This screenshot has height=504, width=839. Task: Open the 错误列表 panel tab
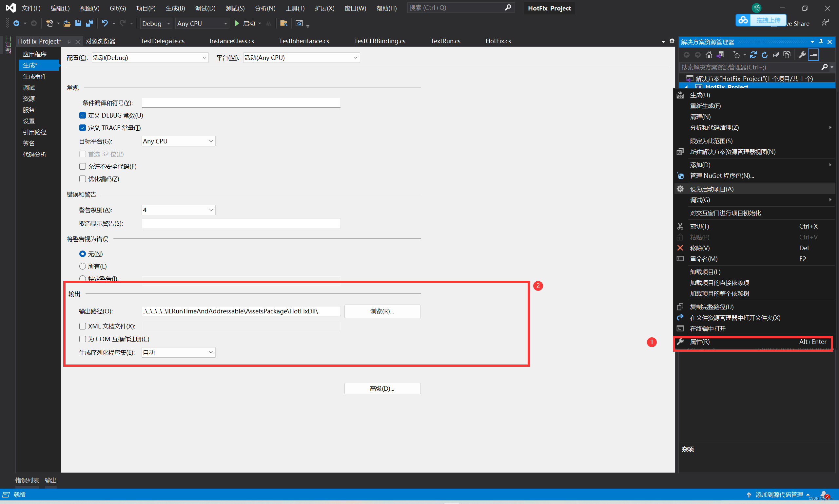(27, 480)
